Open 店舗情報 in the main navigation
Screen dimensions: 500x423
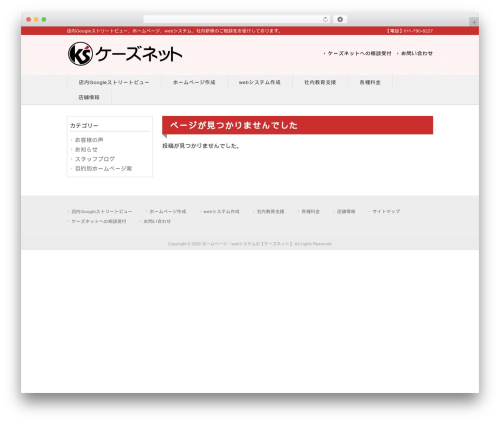click(89, 97)
